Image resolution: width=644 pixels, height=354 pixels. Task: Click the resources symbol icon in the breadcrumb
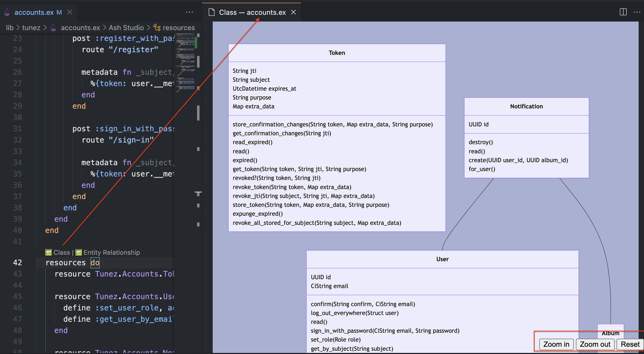tap(157, 27)
